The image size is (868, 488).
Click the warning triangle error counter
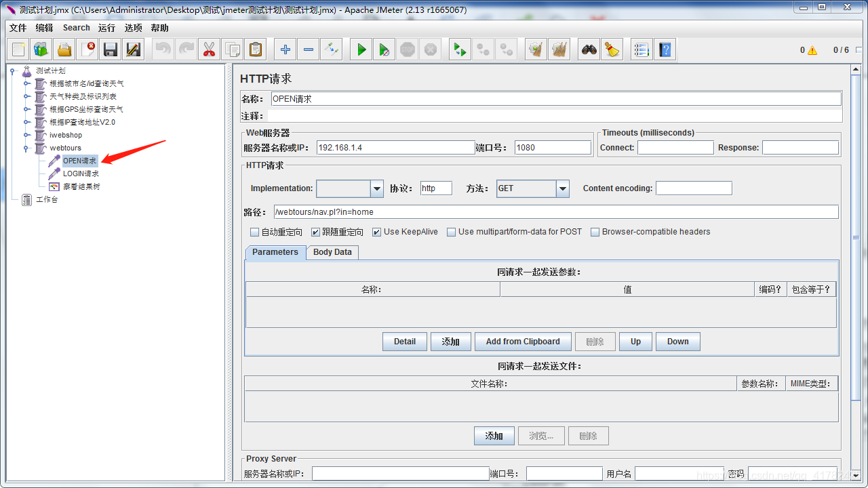pyautogui.click(x=812, y=50)
